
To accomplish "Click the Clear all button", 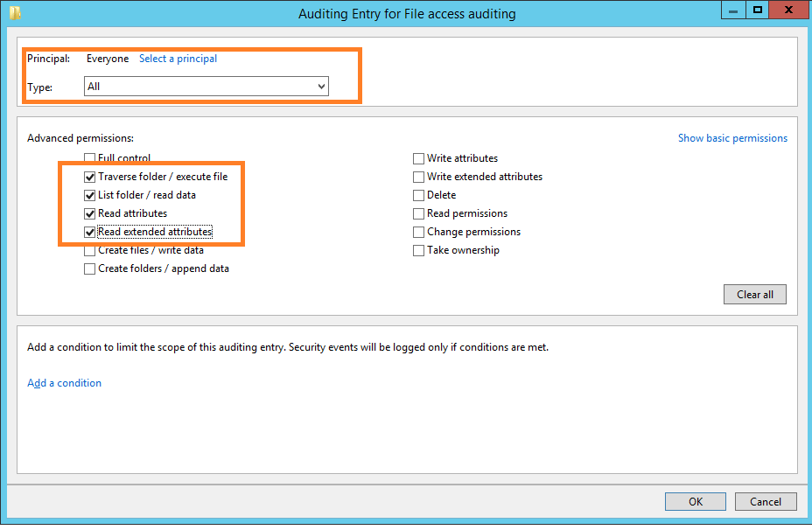I will (x=754, y=295).
